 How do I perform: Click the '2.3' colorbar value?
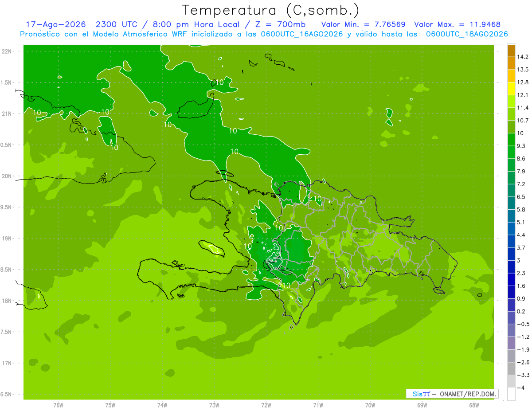click(521, 273)
